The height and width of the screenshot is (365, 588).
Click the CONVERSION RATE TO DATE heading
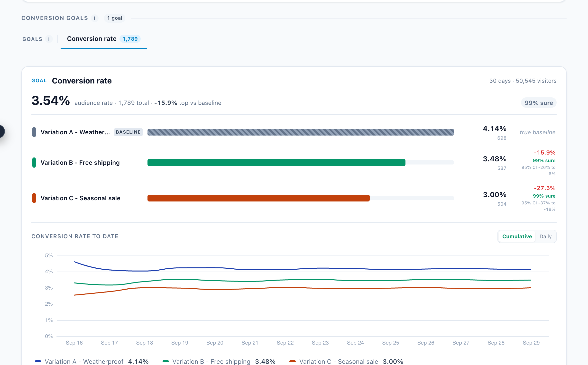pyautogui.click(x=75, y=237)
